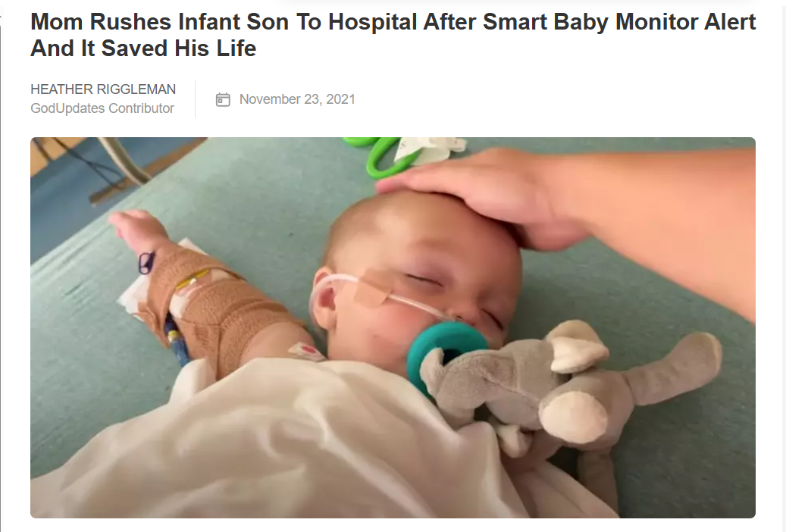This screenshot has height=532, width=786.
Task: Click the year 2021 in the date
Action: (x=340, y=99)
